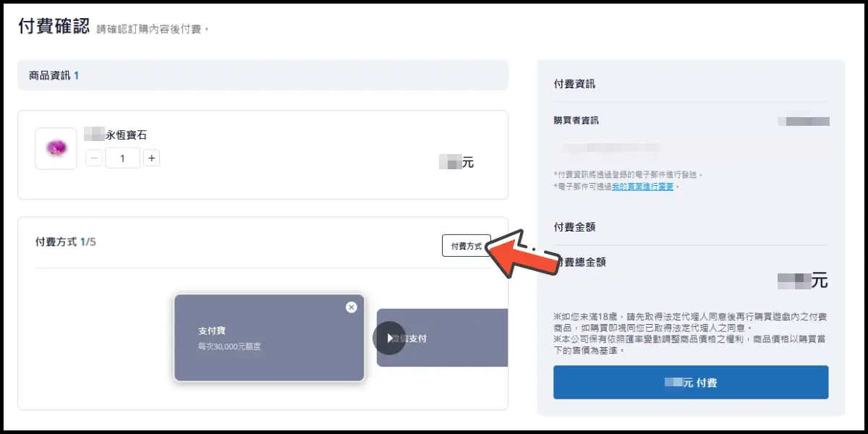The height and width of the screenshot is (434, 868).
Task: Increase item quantity with plus button
Action: tap(151, 158)
